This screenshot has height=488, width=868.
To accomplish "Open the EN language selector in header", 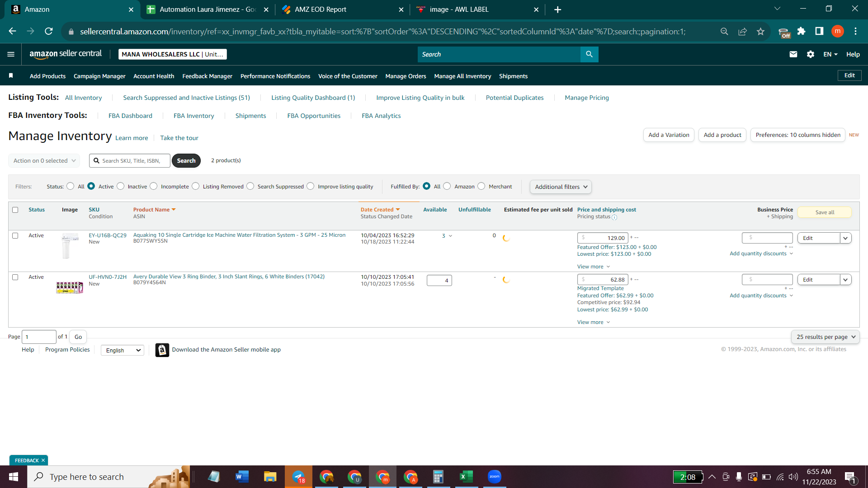I will pyautogui.click(x=830, y=54).
